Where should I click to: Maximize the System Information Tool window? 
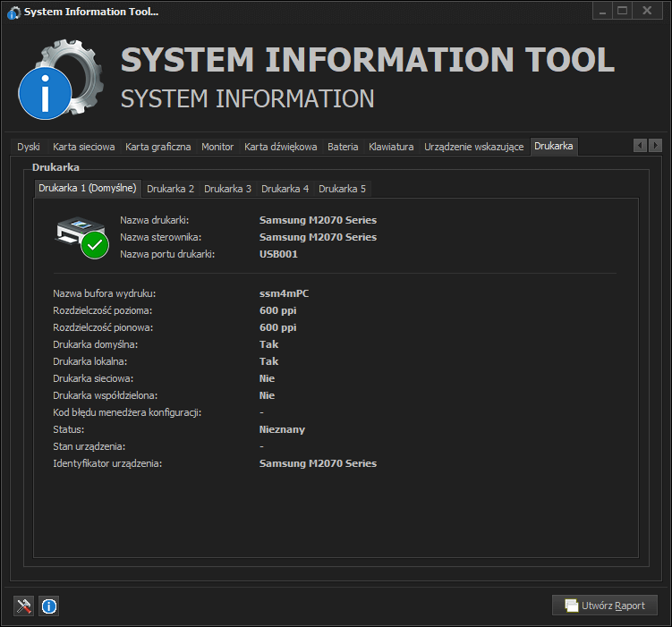point(622,11)
